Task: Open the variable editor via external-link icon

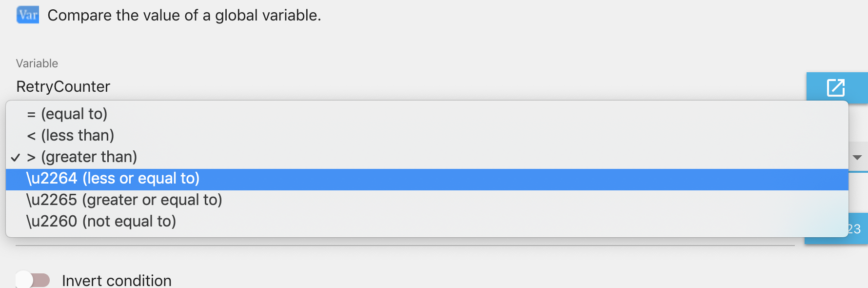Action: pos(836,88)
